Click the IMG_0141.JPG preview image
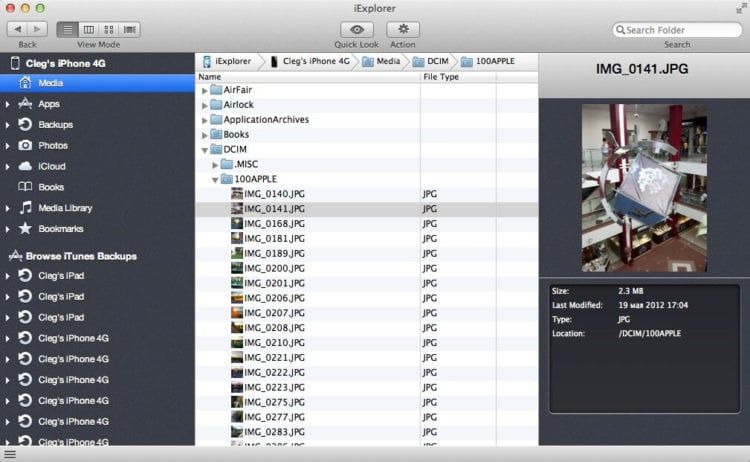750x462 pixels. tap(644, 188)
